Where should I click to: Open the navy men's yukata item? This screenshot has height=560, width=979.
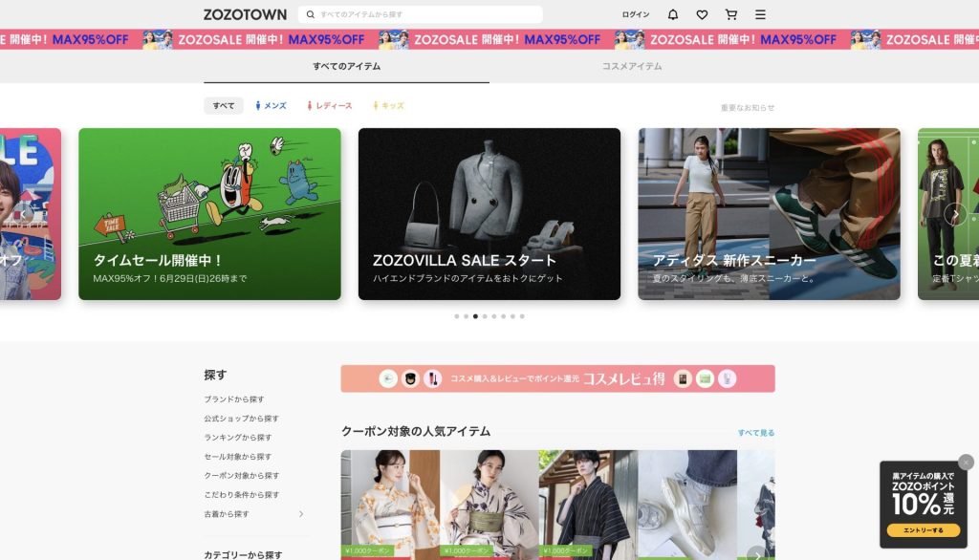tap(588, 505)
